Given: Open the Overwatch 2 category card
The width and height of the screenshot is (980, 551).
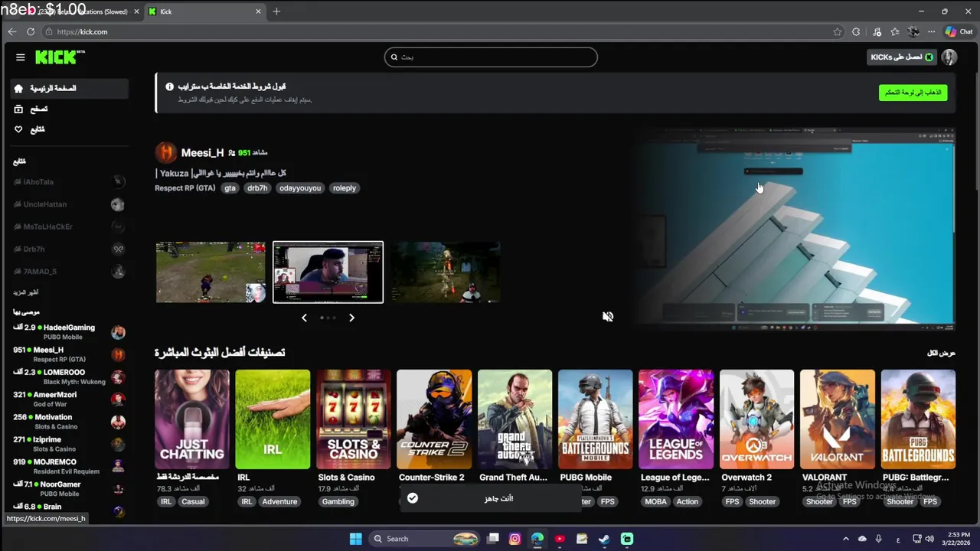Looking at the screenshot, I should click(756, 419).
